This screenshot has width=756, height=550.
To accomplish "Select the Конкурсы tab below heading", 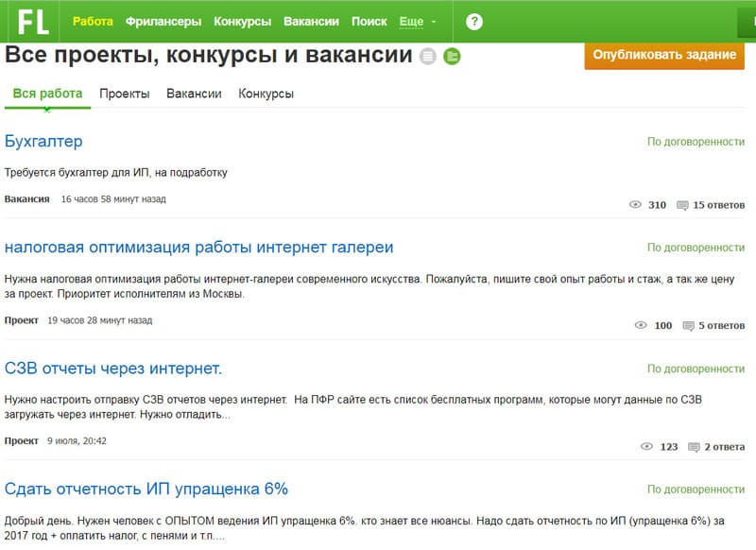I will pyautogui.click(x=266, y=94).
